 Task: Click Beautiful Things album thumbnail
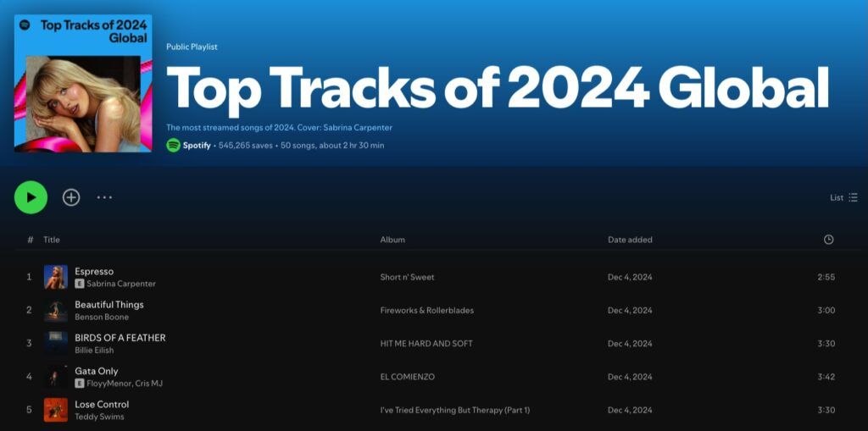tap(56, 311)
